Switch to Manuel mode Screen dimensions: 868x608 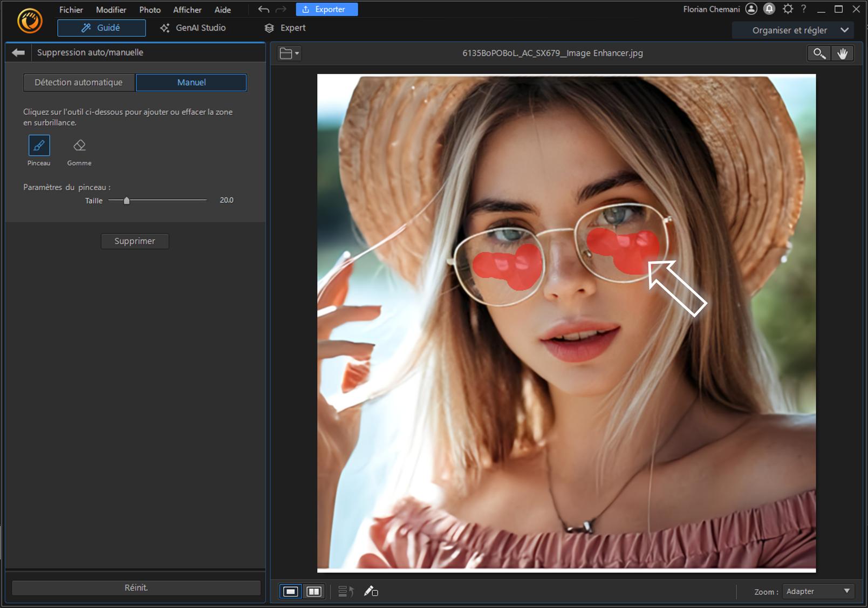pos(192,83)
